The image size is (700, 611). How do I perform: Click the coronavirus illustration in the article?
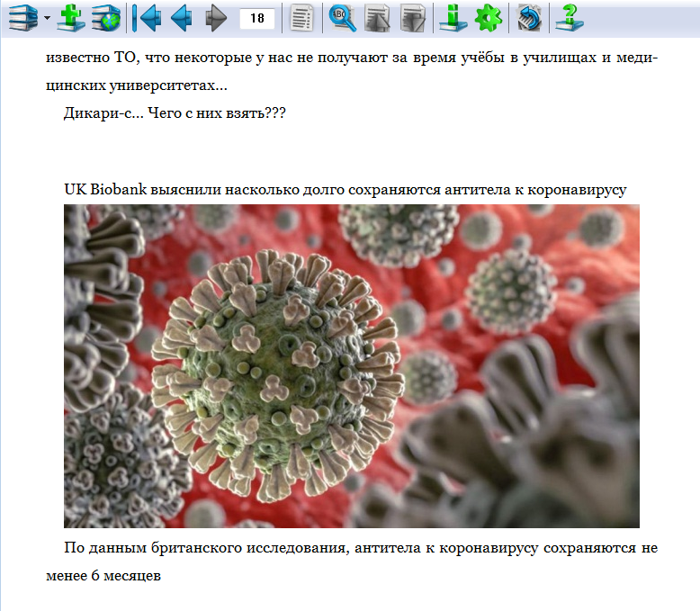(352, 366)
